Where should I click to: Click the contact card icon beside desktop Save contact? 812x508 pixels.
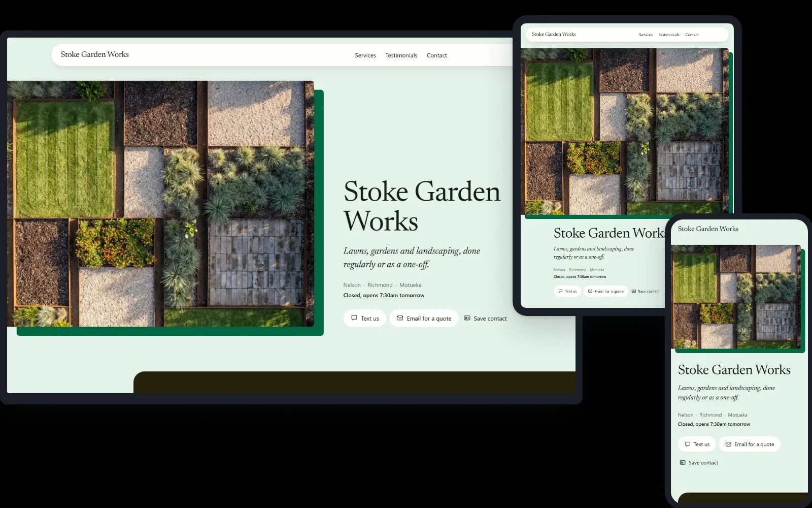point(467,318)
